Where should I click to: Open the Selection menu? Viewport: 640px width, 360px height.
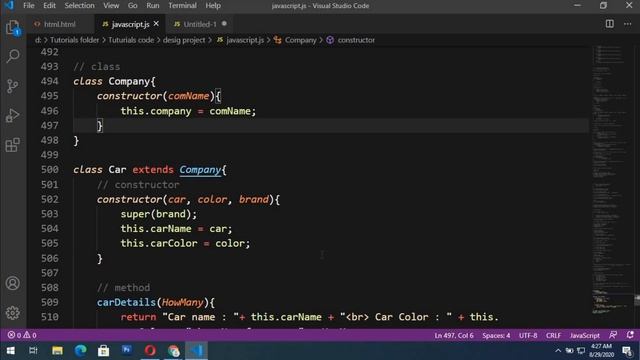coord(79,6)
